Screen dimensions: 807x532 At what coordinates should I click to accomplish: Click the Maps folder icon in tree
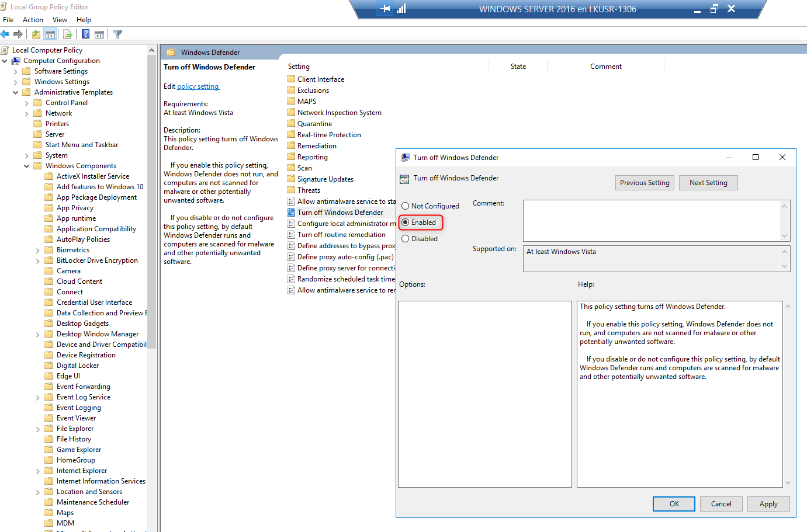(x=49, y=513)
